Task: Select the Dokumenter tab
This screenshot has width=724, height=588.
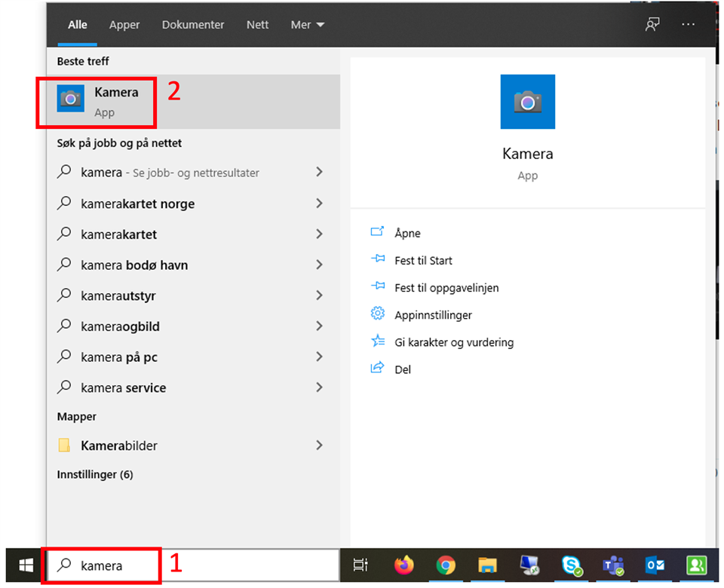Action: click(193, 25)
